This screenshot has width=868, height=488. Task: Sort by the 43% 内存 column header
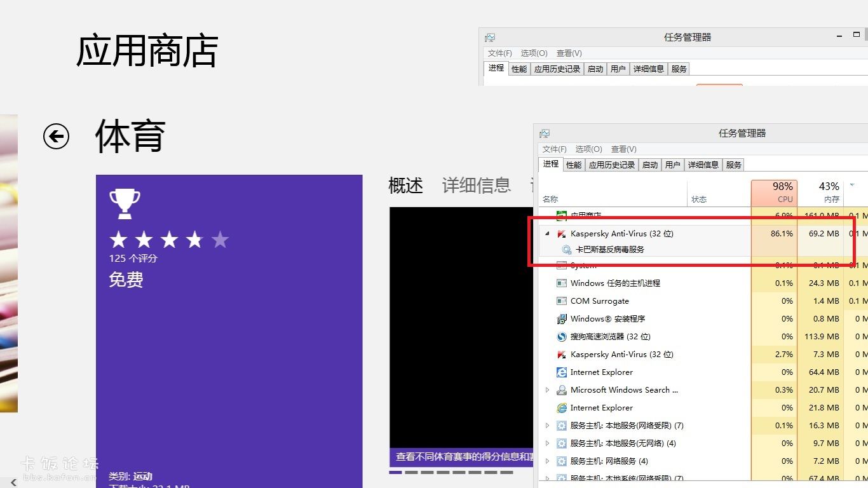(x=821, y=193)
